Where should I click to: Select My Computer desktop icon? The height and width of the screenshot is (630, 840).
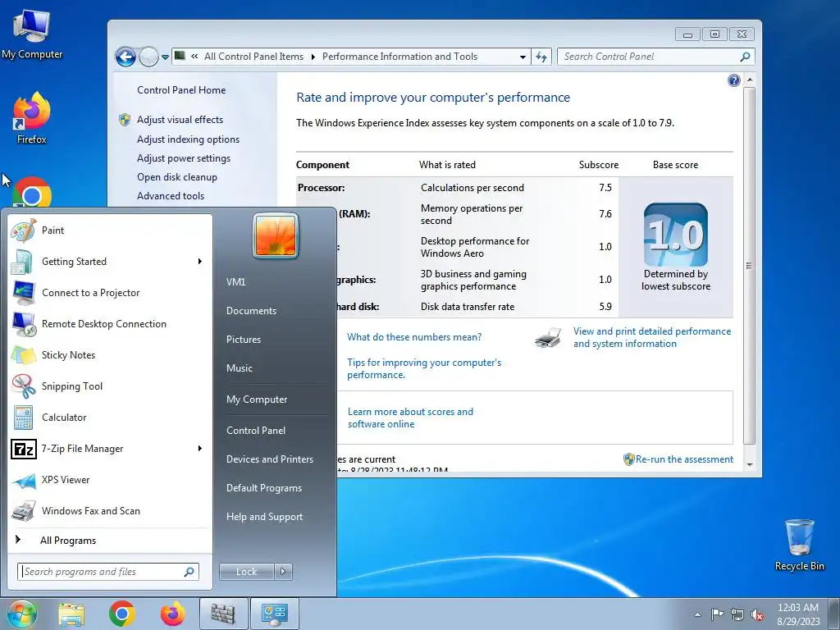[x=32, y=34]
